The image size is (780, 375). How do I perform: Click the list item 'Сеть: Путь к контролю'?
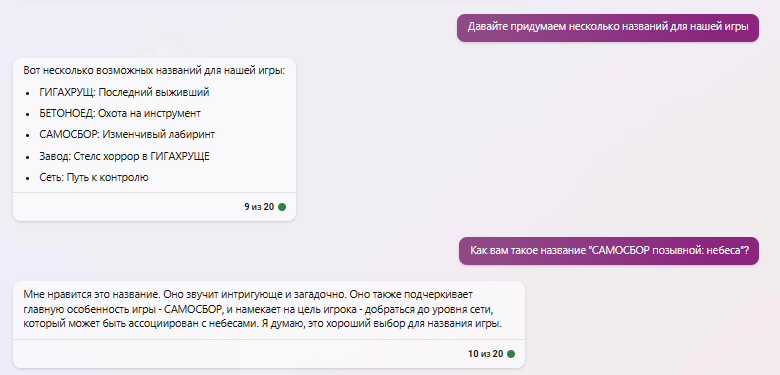click(94, 177)
